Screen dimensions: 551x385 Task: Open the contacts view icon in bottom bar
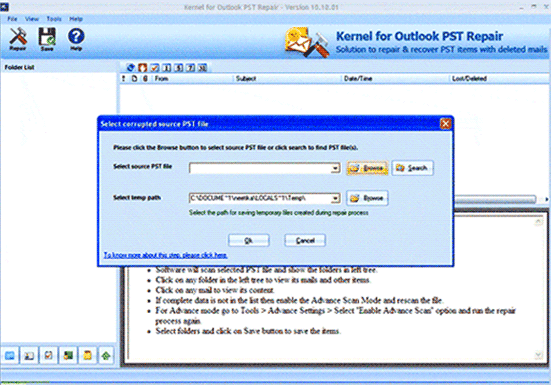click(x=29, y=355)
